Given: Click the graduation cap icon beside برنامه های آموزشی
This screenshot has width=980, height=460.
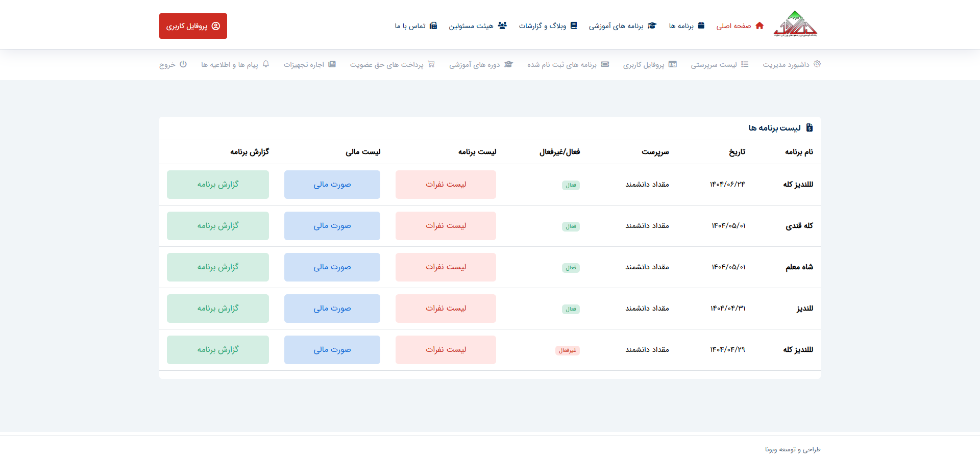Looking at the screenshot, I should tap(652, 25).
